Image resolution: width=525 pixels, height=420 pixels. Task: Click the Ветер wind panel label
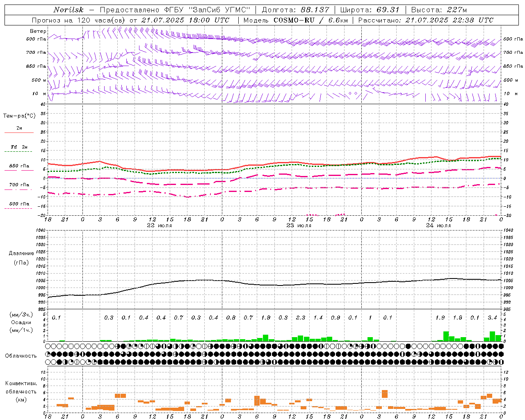click(38, 31)
